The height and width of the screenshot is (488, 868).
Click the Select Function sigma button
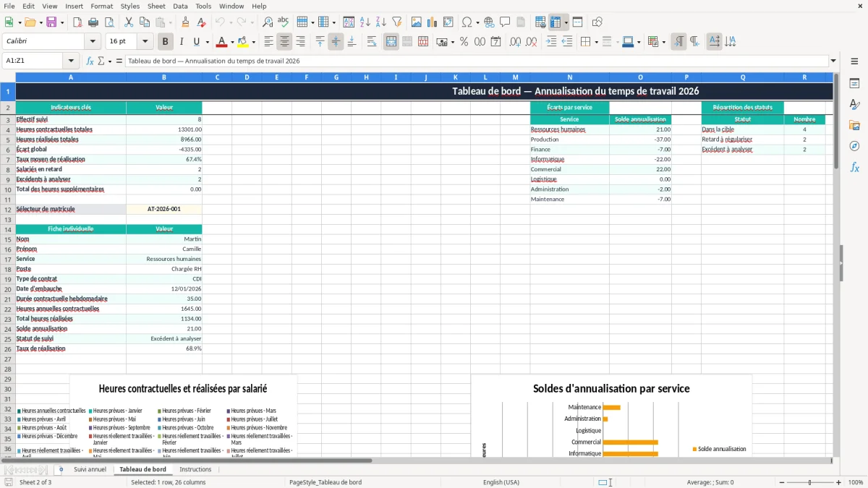101,61
